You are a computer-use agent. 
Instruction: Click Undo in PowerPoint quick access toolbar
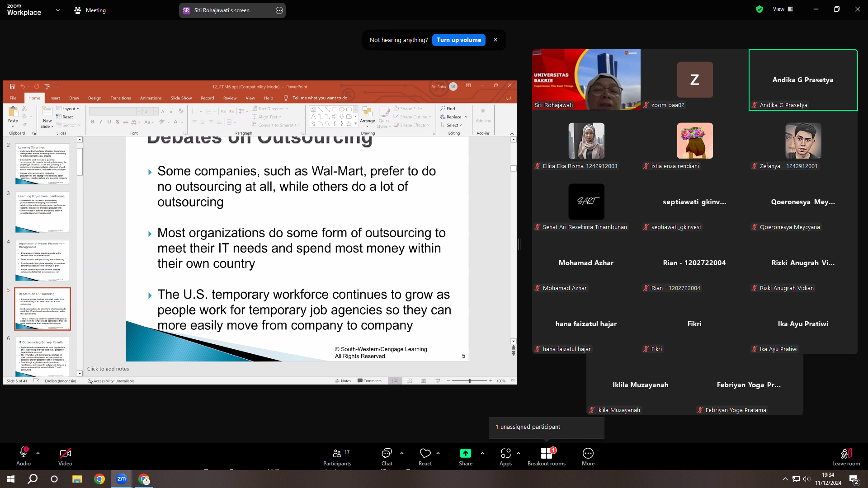[22, 86]
